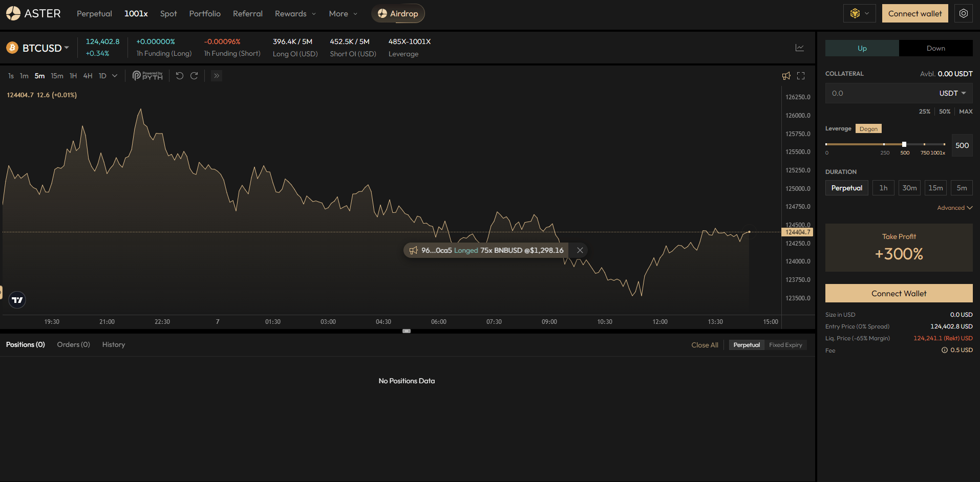The width and height of the screenshot is (980, 482).
Task: Click the chart redo arrow icon
Action: click(194, 76)
